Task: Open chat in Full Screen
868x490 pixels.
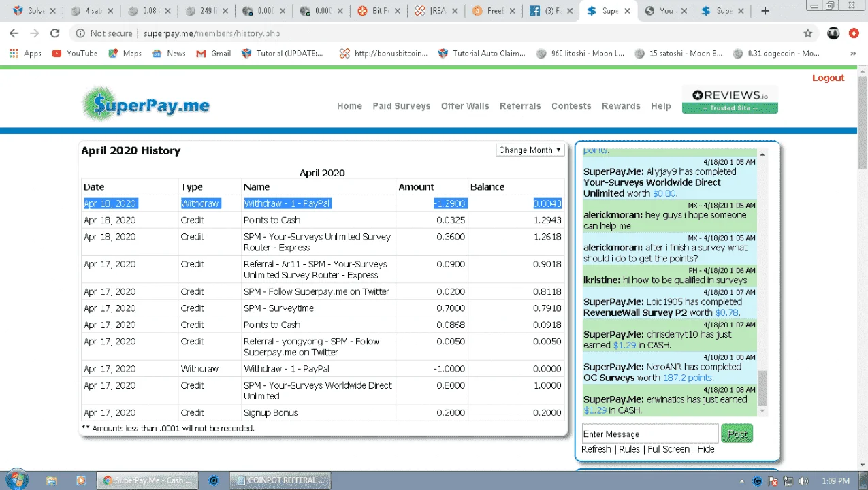Action: 669,449
